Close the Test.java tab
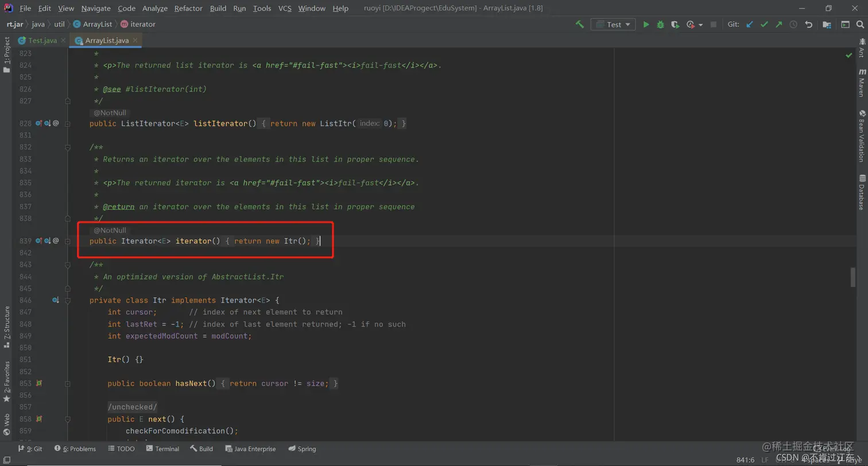The image size is (868, 466). click(63, 41)
